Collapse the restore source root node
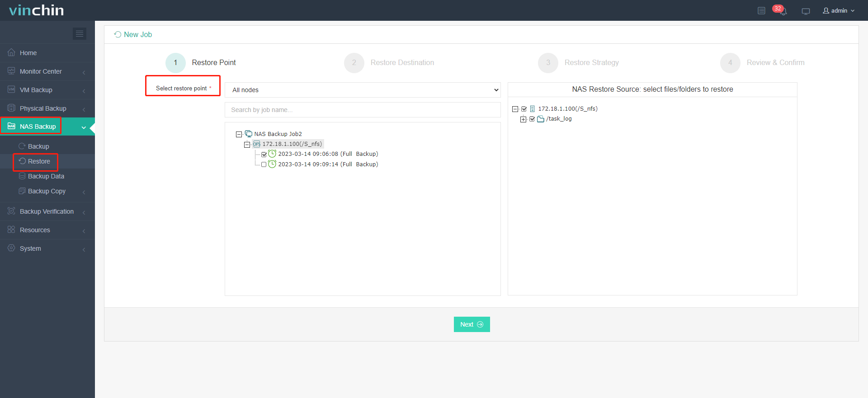 (x=515, y=109)
